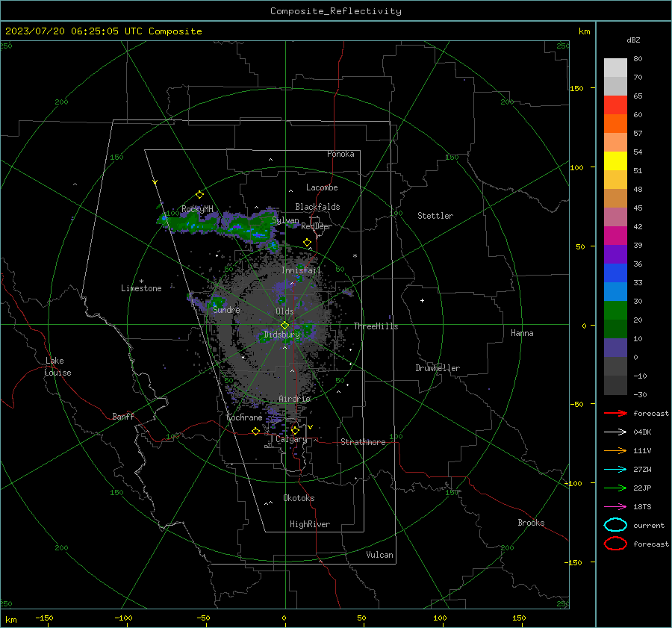The width and height of the screenshot is (672, 628).
Task: Click the white plus marker west of Hanna
Action: tap(422, 300)
